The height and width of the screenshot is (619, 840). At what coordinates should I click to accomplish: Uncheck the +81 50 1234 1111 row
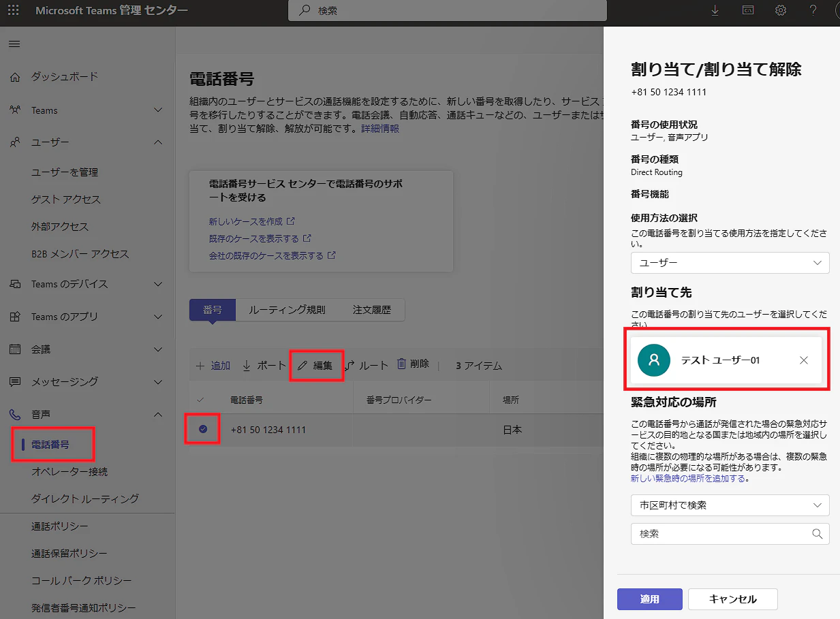coord(202,430)
